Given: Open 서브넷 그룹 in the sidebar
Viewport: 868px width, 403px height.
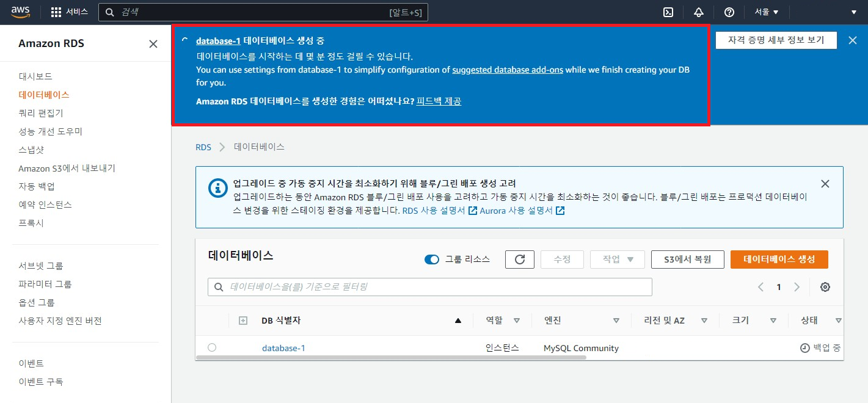Looking at the screenshot, I should pos(41,266).
